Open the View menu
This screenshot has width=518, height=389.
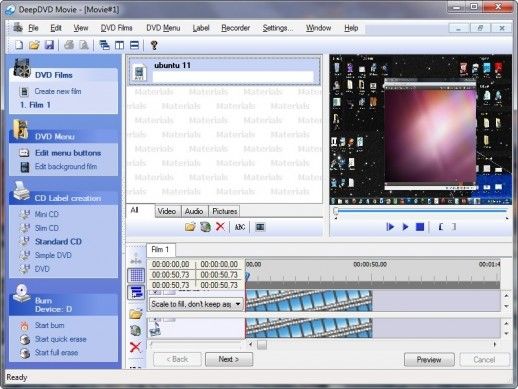coord(81,28)
